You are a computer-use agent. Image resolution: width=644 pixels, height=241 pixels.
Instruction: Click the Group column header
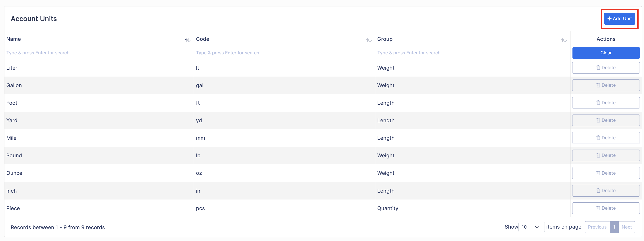point(473,39)
